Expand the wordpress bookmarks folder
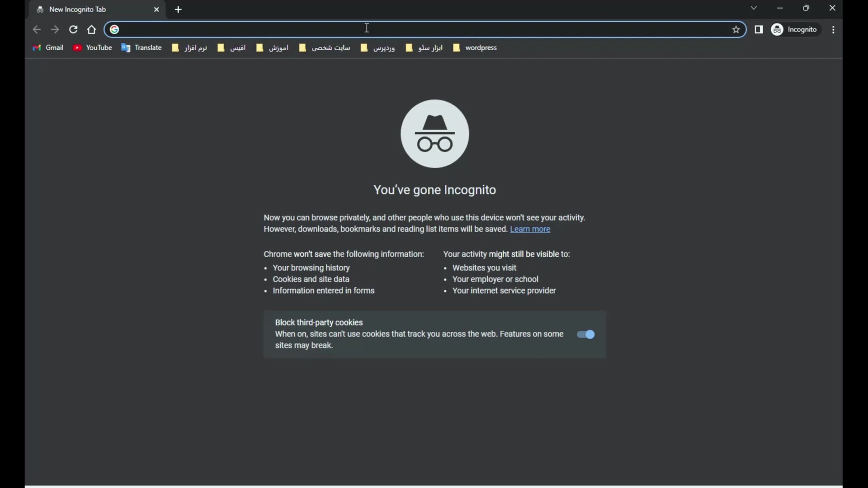Image resolution: width=868 pixels, height=488 pixels. (x=475, y=48)
